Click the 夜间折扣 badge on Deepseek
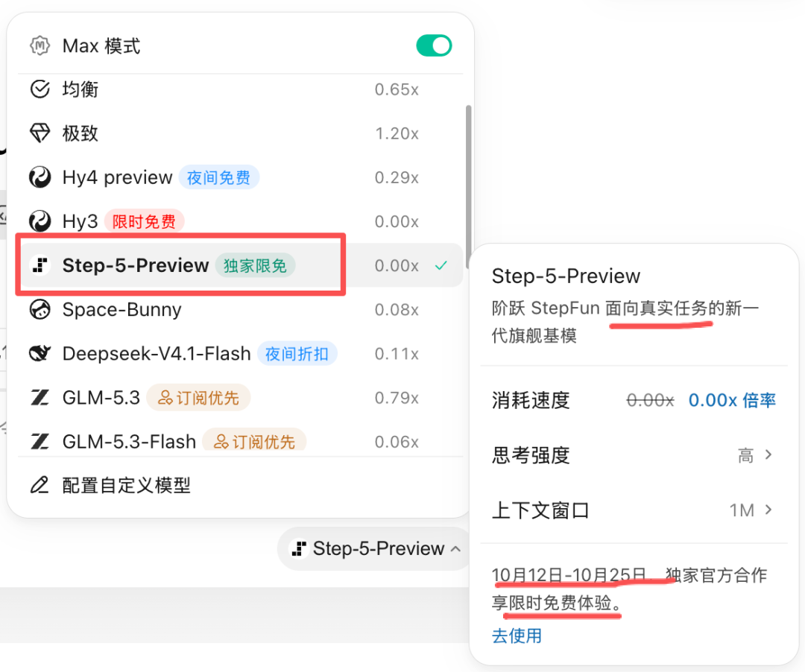This screenshot has height=672, width=805. [x=297, y=354]
